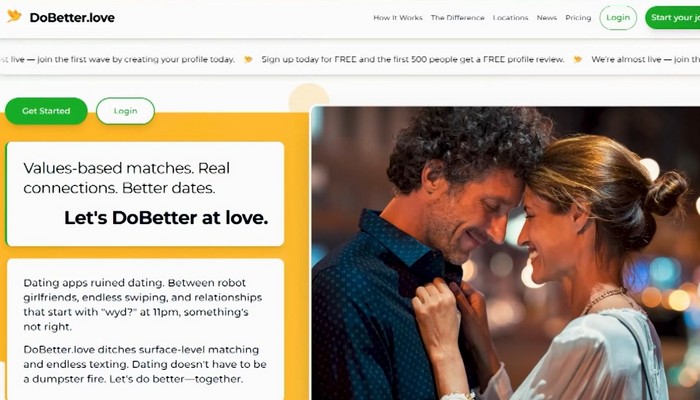Click the 'Values-based matches' tagline text
The image size is (700, 400).
click(x=126, y=178)
